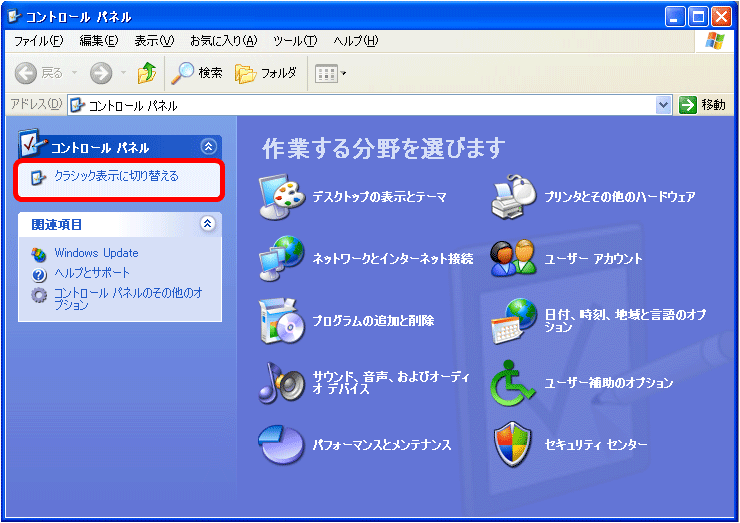This screenshot has height=523, width=740.
Task: Click ネットワークとインターネット接続 text link
Action: pos(393,259)
